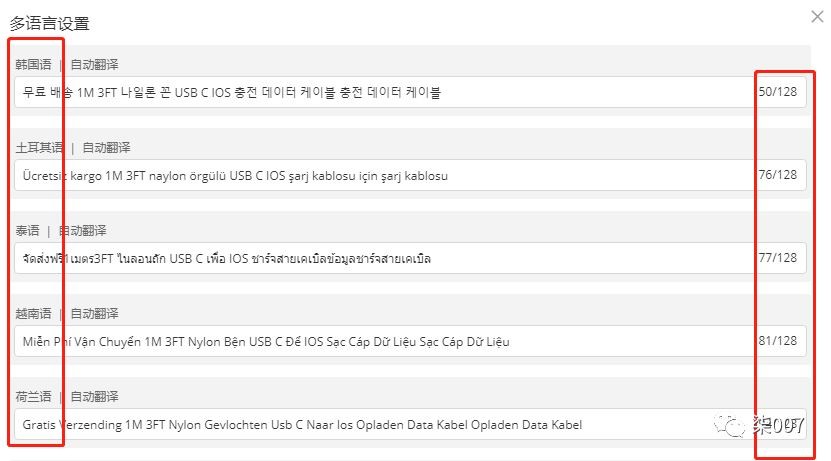The height and width of the screenshot is (461, 831).
Task: Click the Korean title input field
Action: 410,92
